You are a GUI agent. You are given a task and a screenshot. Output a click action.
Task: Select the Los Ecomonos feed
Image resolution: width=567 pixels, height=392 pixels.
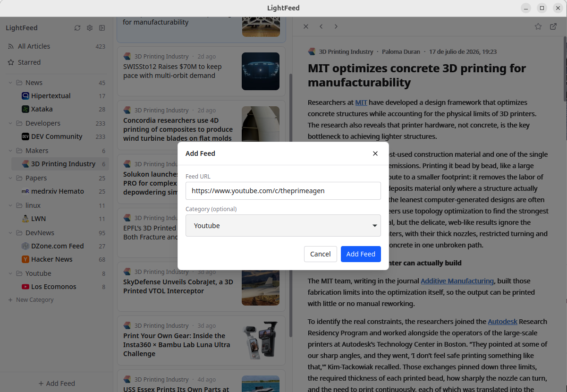tap(60, 287)
